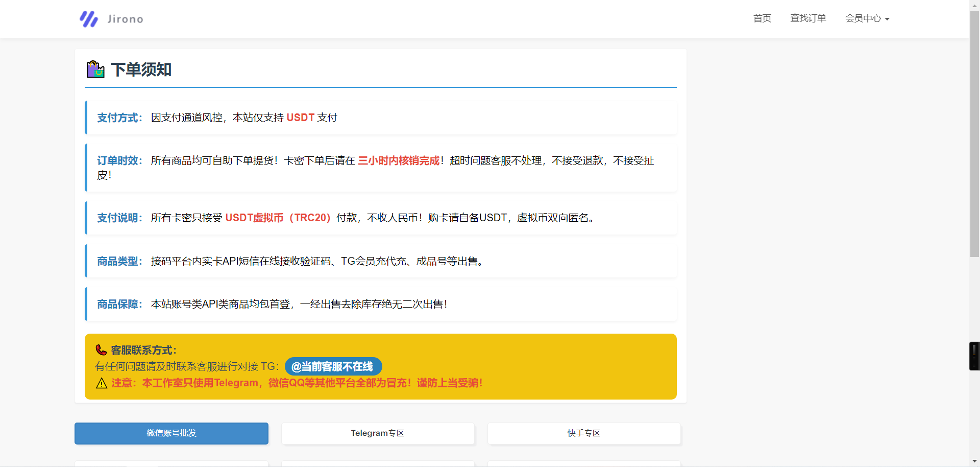Open the 首页 menu item

coord(762,18)
